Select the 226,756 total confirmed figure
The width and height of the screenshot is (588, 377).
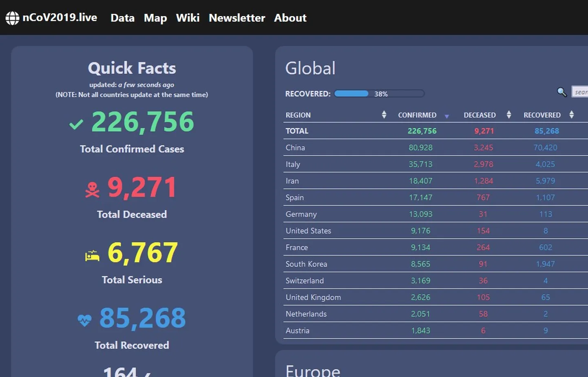coord(143,122)
